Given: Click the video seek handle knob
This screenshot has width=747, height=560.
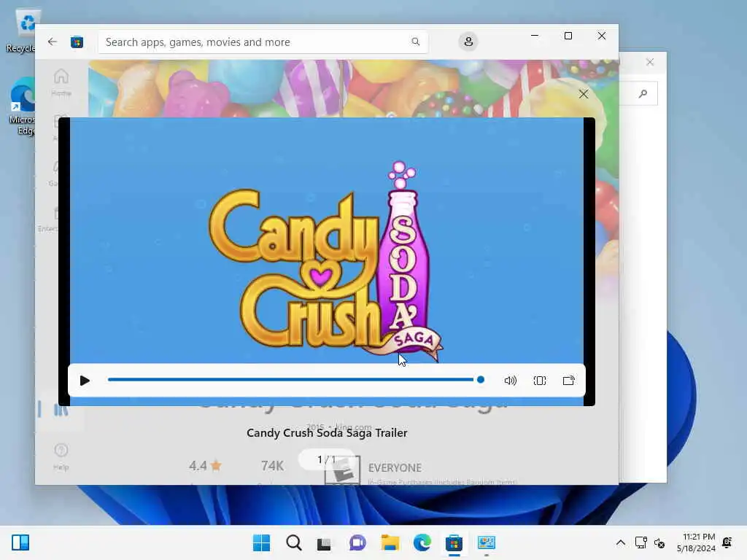Looking at the screenshot, I should click(x=481, y=379).
